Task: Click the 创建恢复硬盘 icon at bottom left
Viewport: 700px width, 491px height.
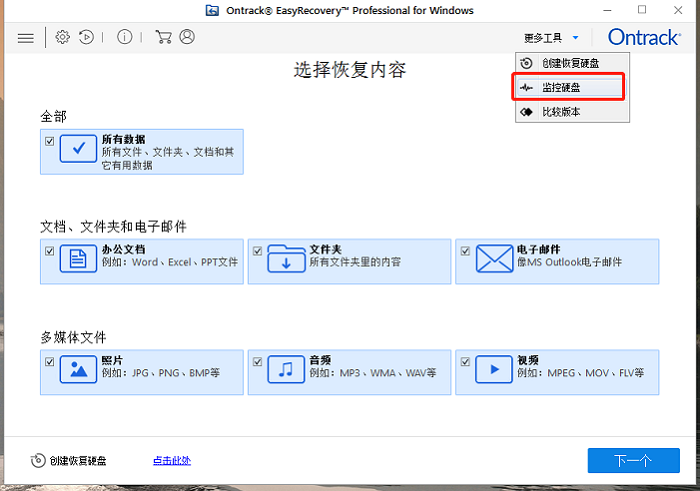Action: pos(38,461)
